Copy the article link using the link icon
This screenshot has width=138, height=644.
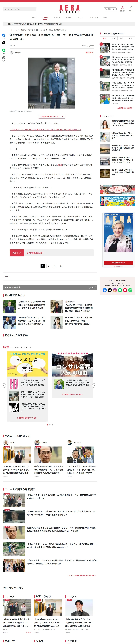pos(4,58)
